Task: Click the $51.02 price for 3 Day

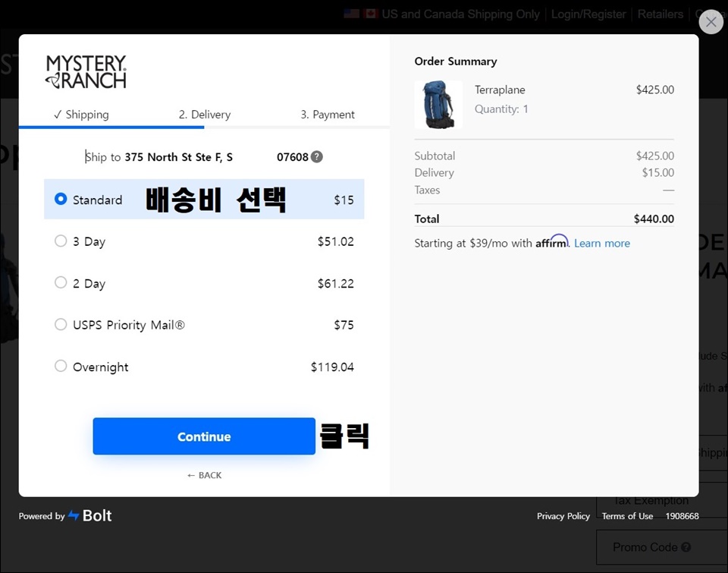Action: tap(336, 241)
